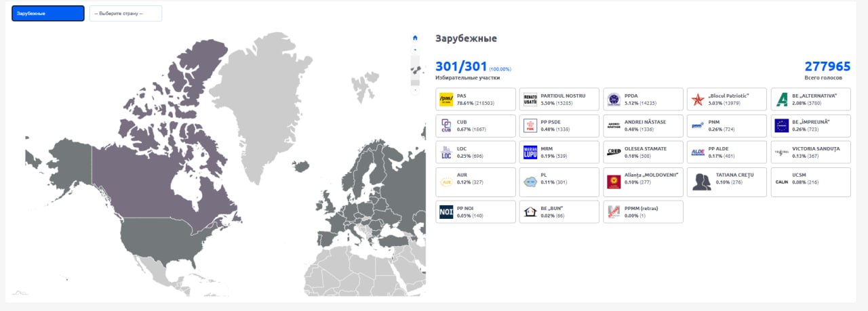Open the Andrei Năstase result card
Viewport: 868px width, 311px height.
tap(643, 125)
